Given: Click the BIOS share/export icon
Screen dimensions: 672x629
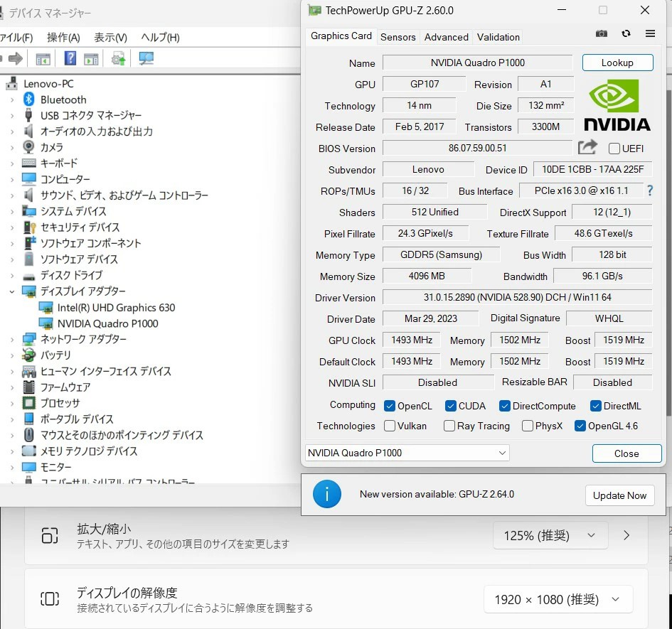Looking at the screenshot, I should (x=587, y=147).
